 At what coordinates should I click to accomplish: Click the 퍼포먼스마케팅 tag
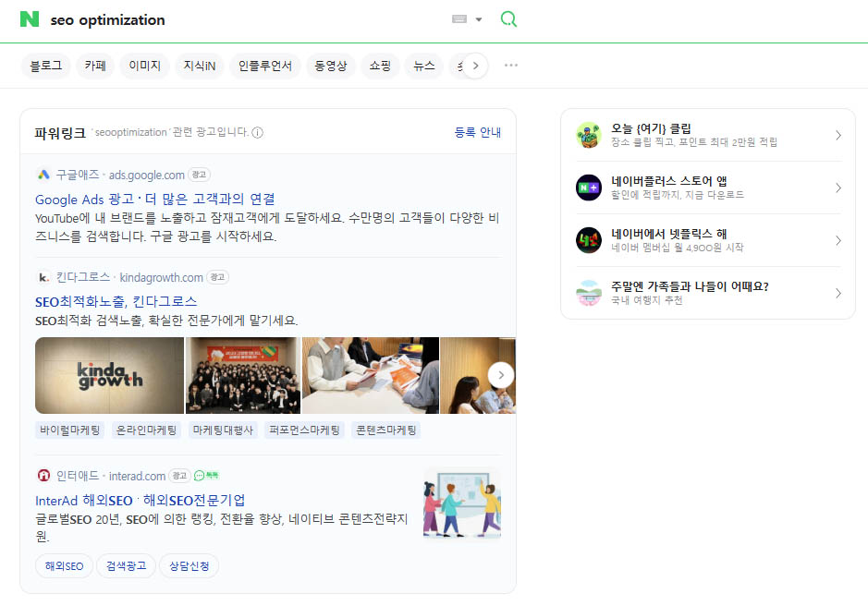[x=304, y=430]
